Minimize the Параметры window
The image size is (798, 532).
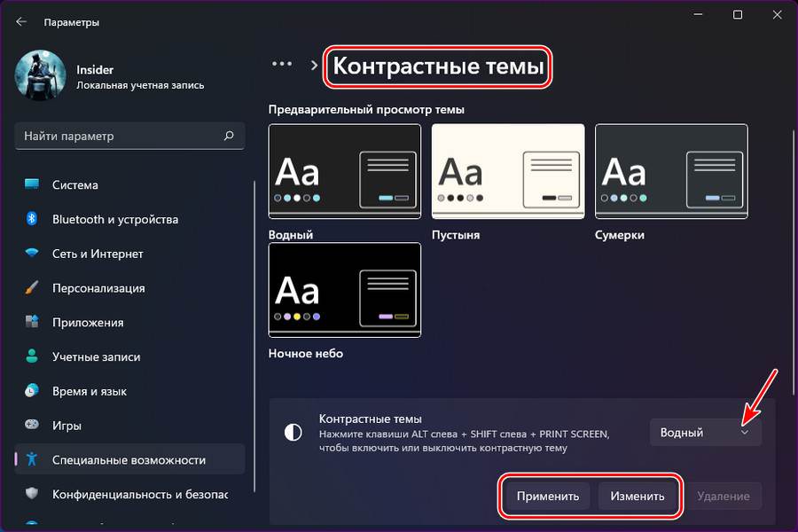tap(698, 15)
